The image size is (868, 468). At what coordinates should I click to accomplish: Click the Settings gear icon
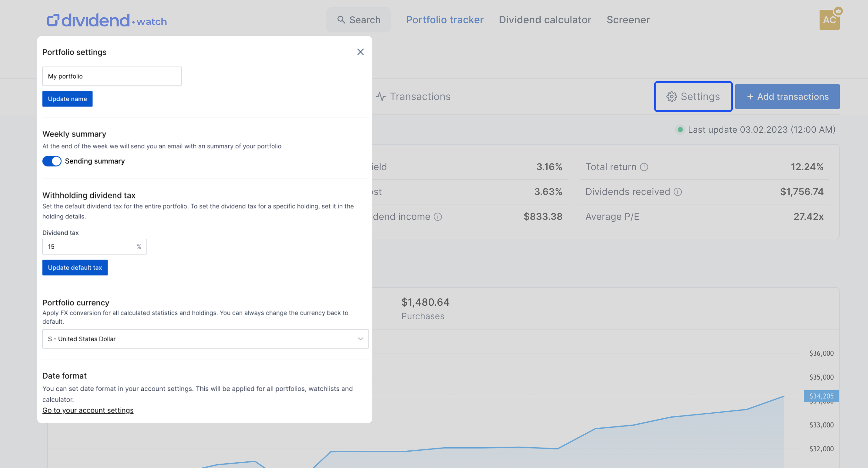pos(671,97)
